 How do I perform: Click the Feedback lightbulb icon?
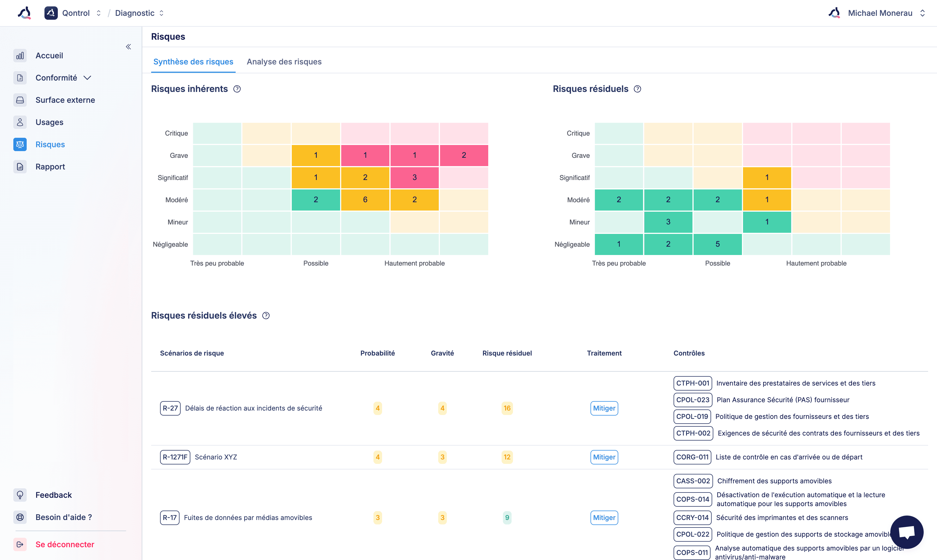pos(20,495)
